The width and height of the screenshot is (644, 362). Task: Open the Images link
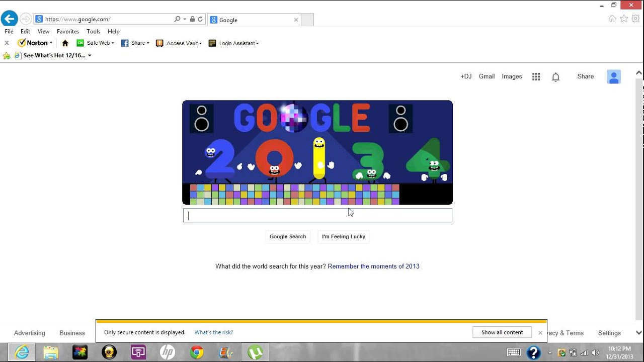512,76
